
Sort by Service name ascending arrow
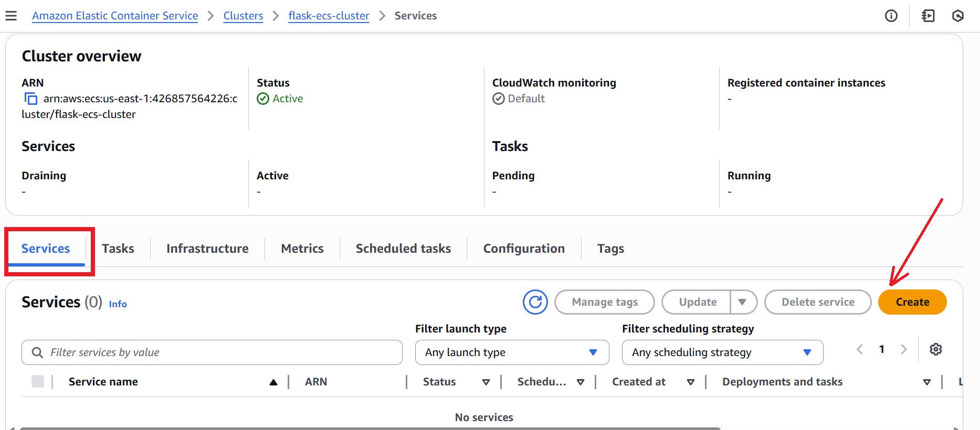click(273, 382)
